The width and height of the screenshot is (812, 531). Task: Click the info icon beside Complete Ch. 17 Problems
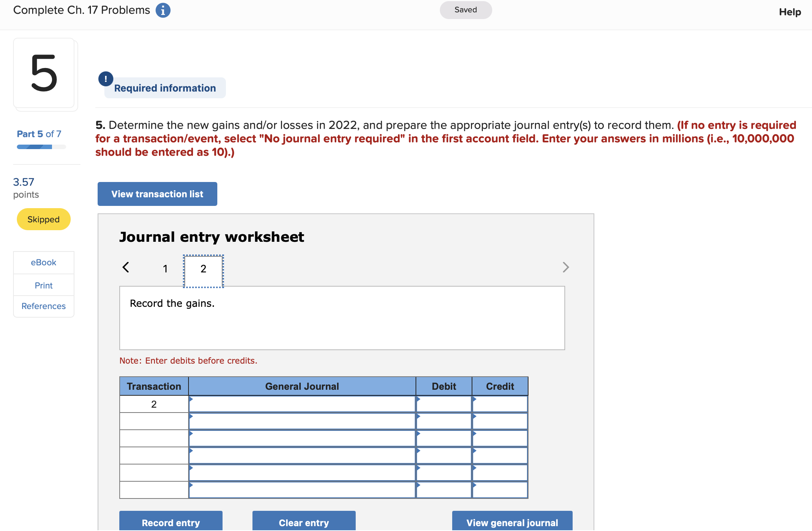pyautogui.click(x=163, y=10)
